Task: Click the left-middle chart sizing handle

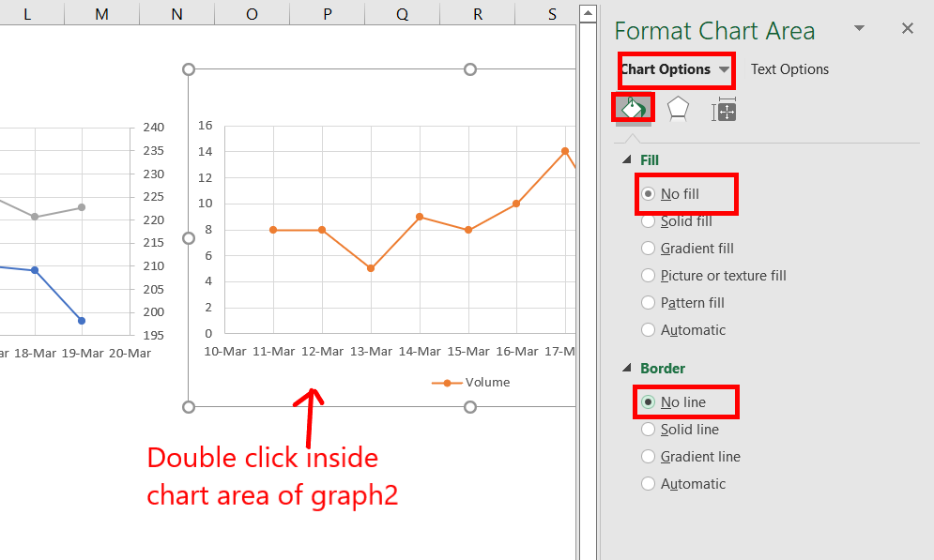Action: [x=189, y=238]
